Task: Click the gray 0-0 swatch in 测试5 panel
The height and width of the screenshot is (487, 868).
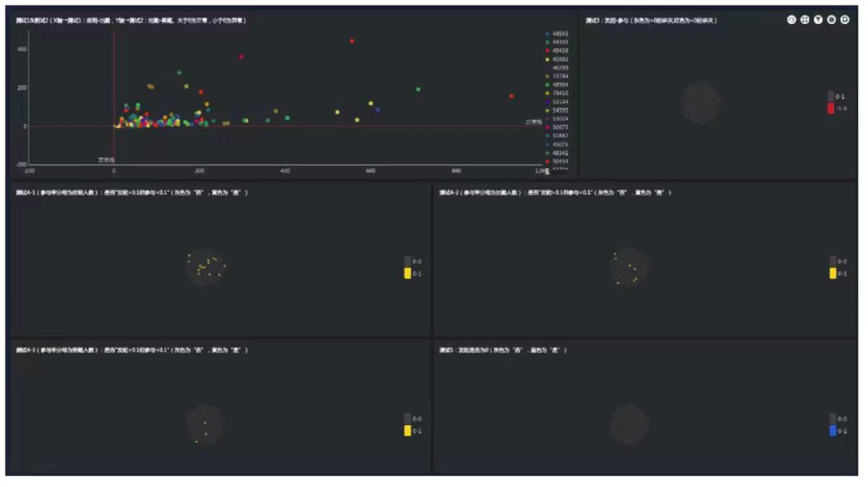Action: click(833, 419)
